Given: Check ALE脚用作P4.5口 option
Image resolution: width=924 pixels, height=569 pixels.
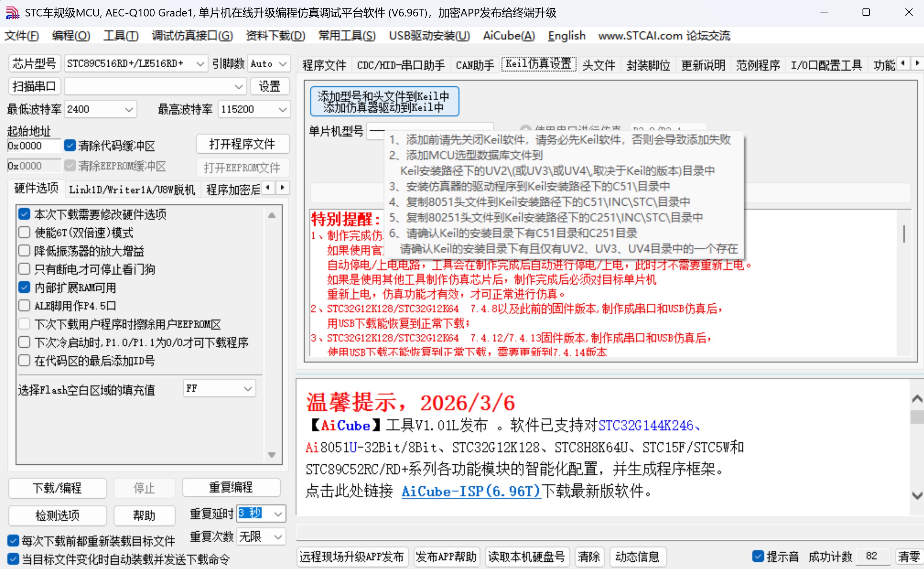Looking at the screenshot, I should 25,306.
